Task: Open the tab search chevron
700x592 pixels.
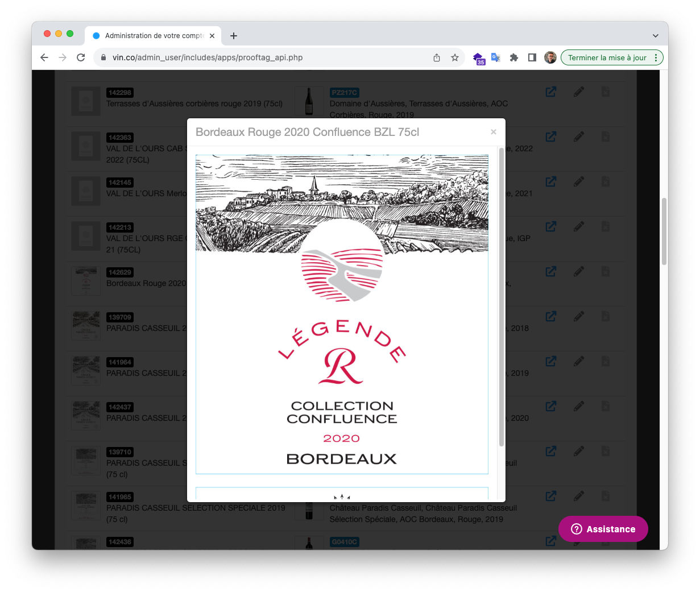Action: point(656,36)
